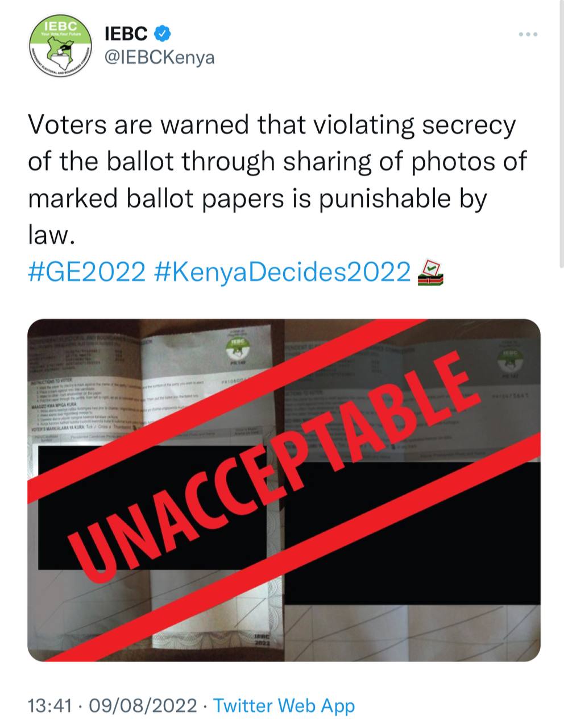Click the IEBC logo on left ballot

tap(237, 347)
